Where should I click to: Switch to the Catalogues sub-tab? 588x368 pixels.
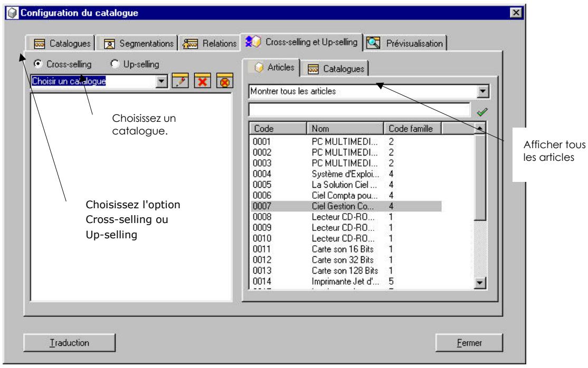pyautogui.click(x=335, y=69)
